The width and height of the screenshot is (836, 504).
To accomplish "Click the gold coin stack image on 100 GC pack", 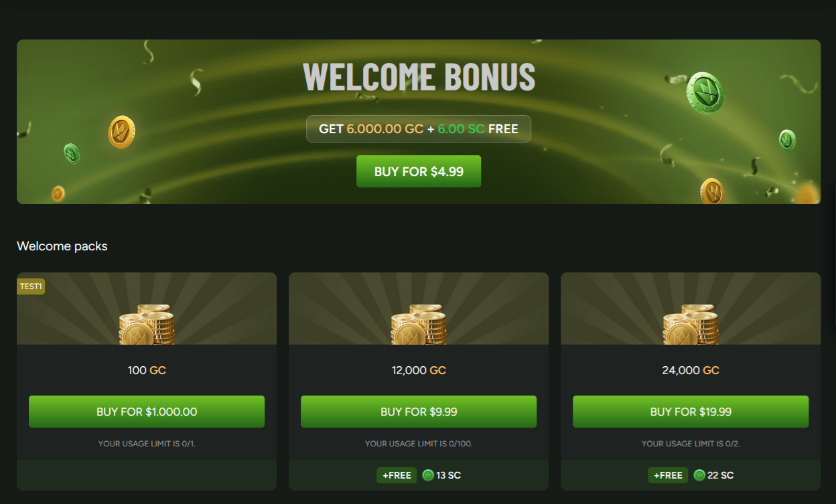I will point(147,325).
